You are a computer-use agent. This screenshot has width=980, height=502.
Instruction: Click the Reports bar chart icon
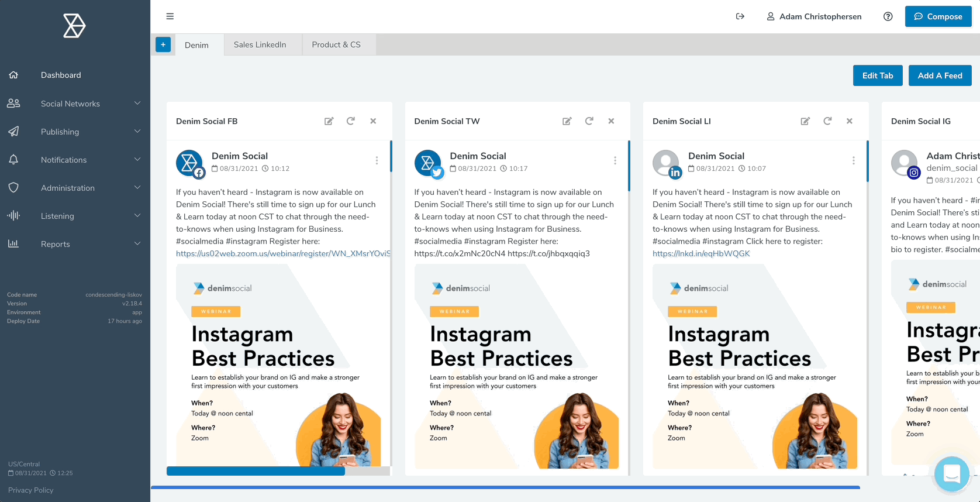(x=13, y=244)
